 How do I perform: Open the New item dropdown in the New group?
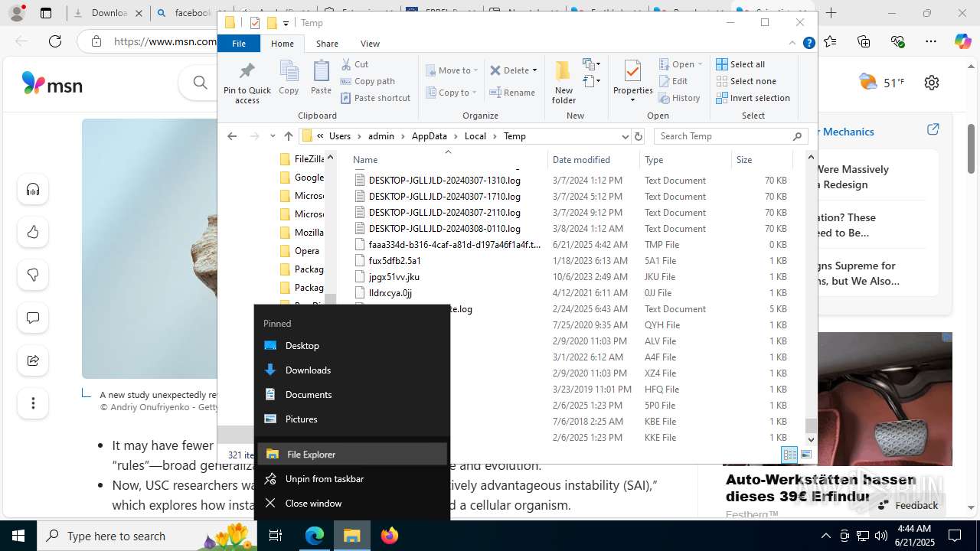click(592, 64)
